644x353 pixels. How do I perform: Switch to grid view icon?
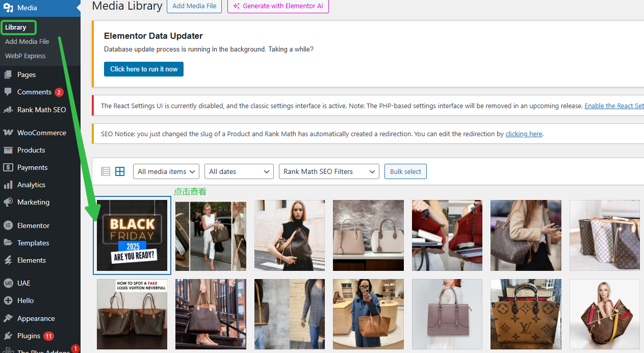tap(120, 171)
